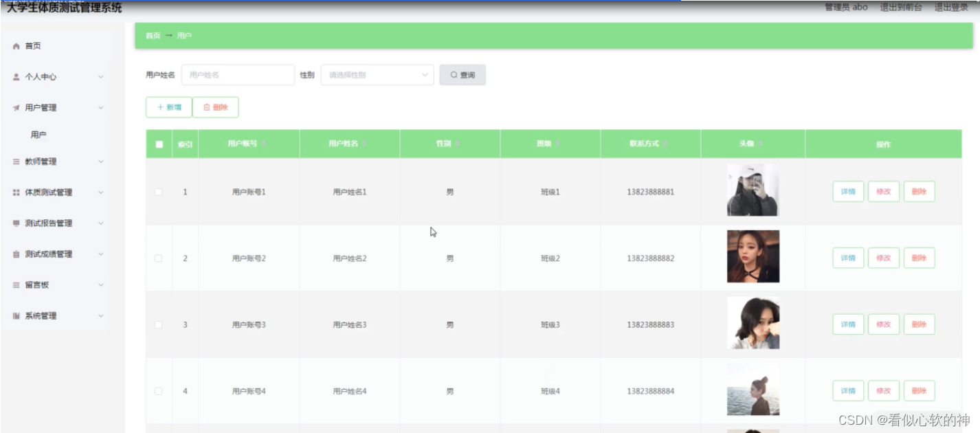Click 首页 in the green breadcrumb bar
Viewport: 980px width, 433px height.
coord(153,36)
